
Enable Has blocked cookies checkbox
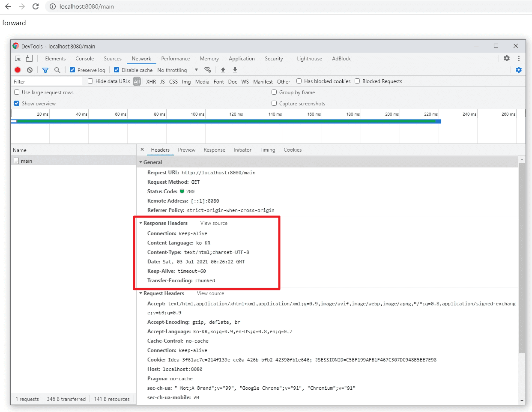299,81
